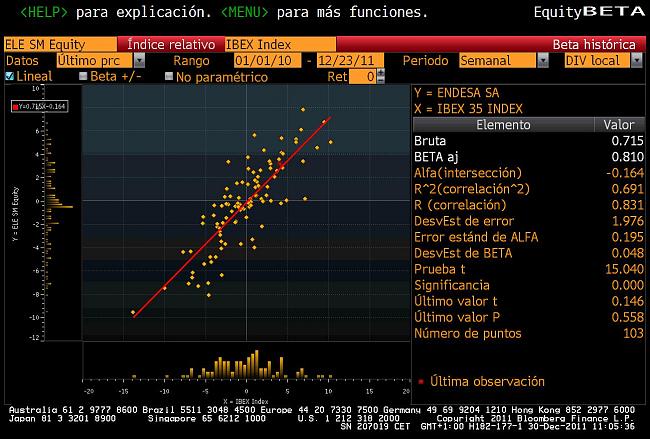Click the Prueba t value 15.040
Screen dimensions: 650x439
[x=624, y=269]
